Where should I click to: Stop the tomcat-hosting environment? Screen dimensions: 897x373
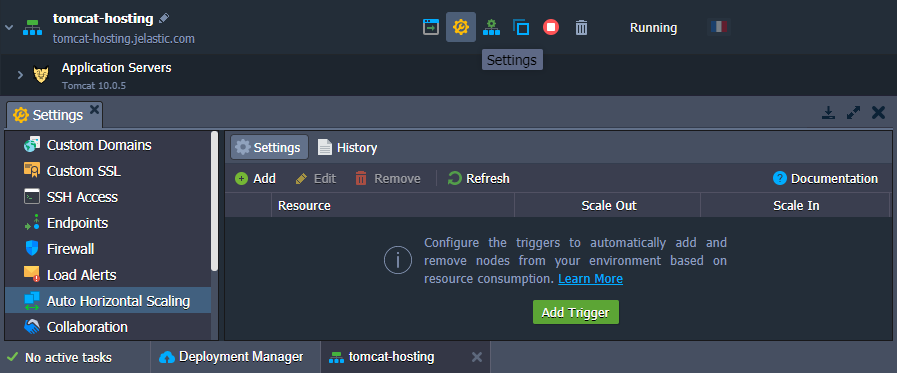551,27
